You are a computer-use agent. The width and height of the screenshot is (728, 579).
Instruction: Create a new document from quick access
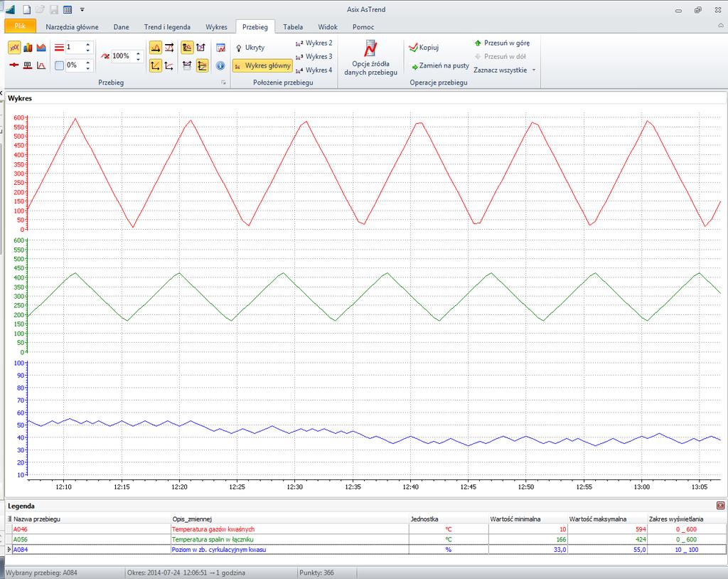27,9
